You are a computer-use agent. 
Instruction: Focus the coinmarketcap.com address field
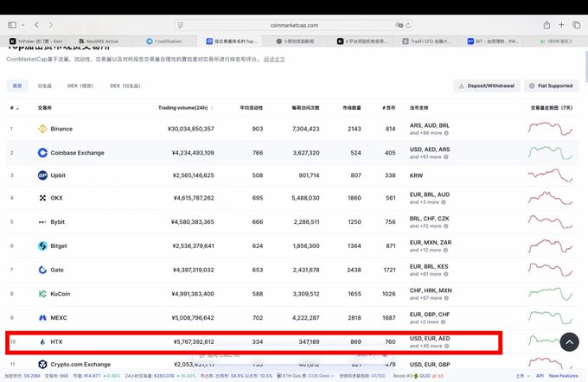294,25
